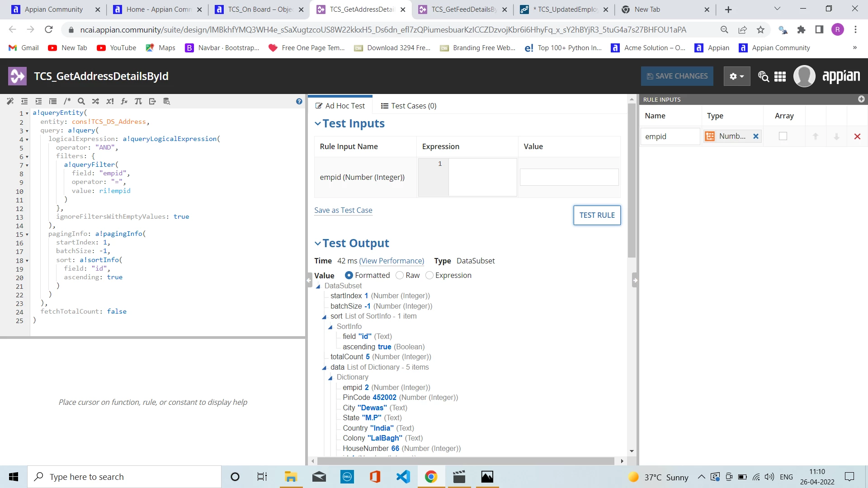Toggle the Array checkbox for empid
Screen dimensions: 868x488
783,136
